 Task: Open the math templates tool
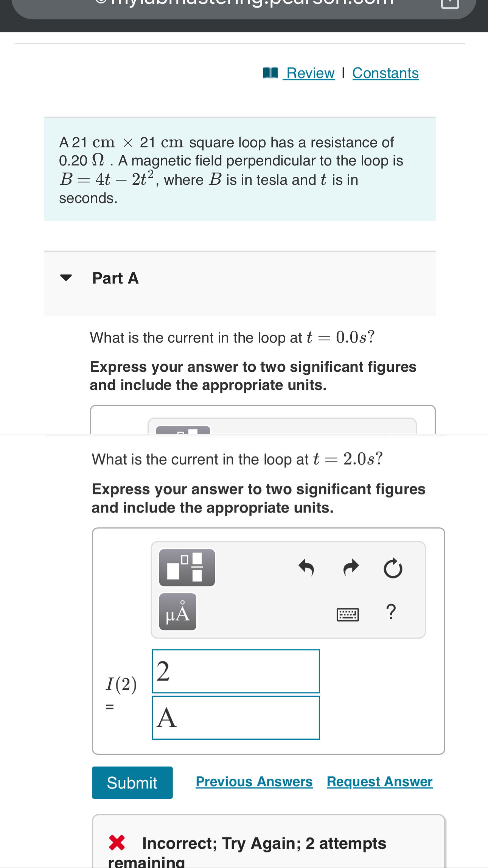click(187, 567)
